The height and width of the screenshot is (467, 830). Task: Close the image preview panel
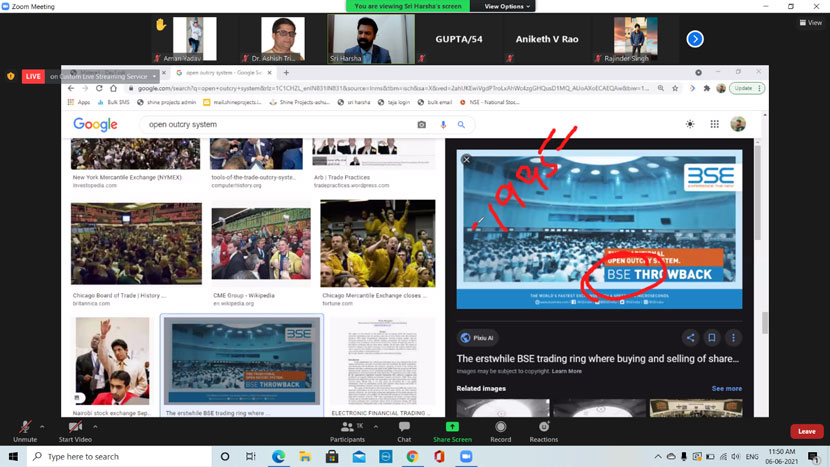[x=466, y=160]
